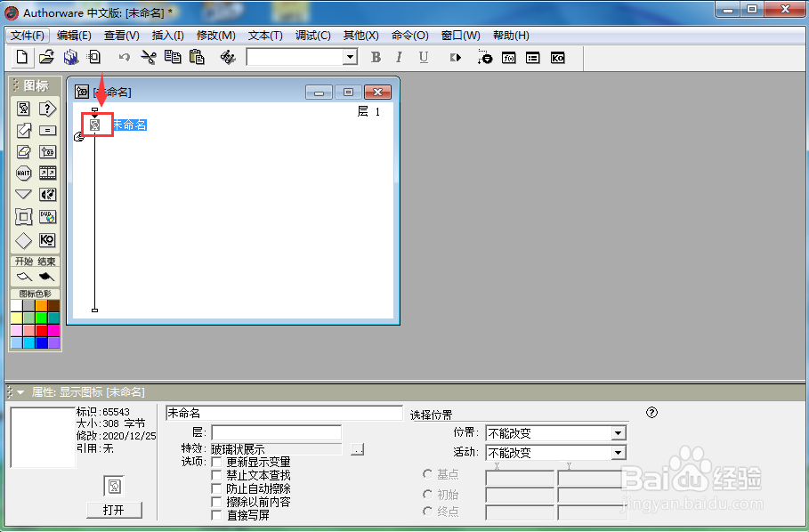
Task: Select the Navigate triangle icon in palette
Action: pos(23,194)
